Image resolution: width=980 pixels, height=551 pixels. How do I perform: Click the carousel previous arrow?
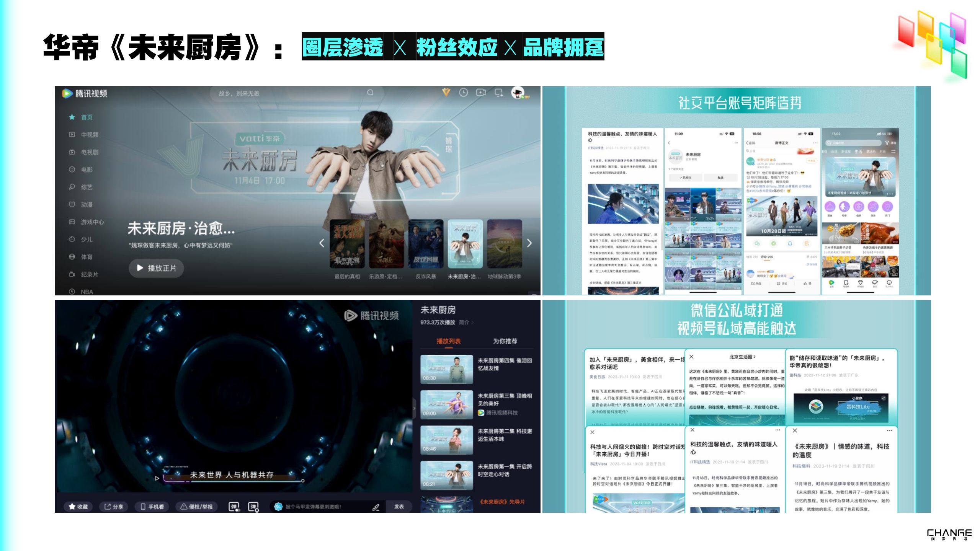[322, 243]
